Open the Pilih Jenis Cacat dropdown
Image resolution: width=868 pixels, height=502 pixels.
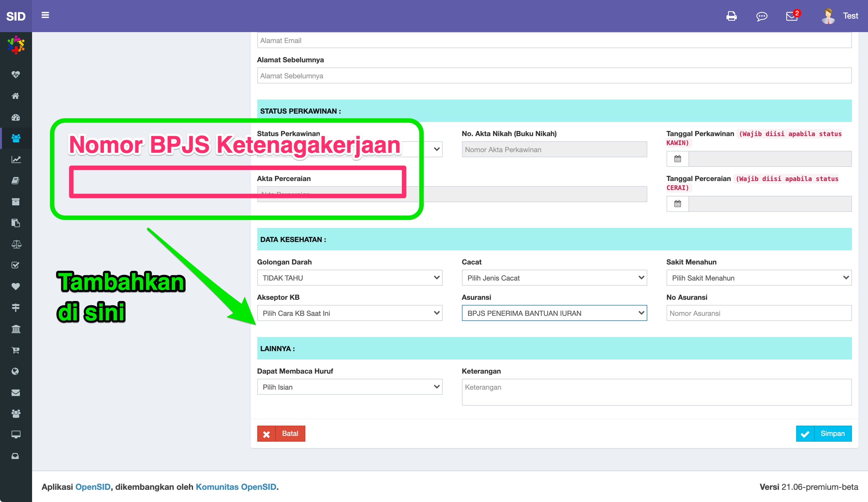pyautogui.click(x=554, y=278)
